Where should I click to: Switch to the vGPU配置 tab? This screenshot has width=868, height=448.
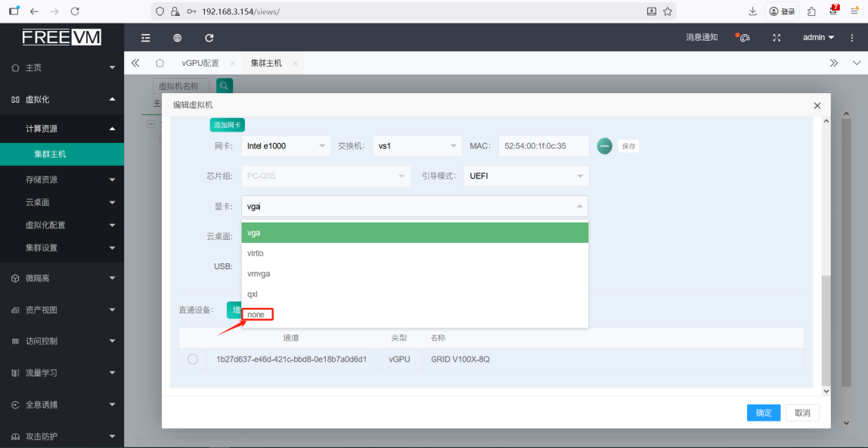200,63
